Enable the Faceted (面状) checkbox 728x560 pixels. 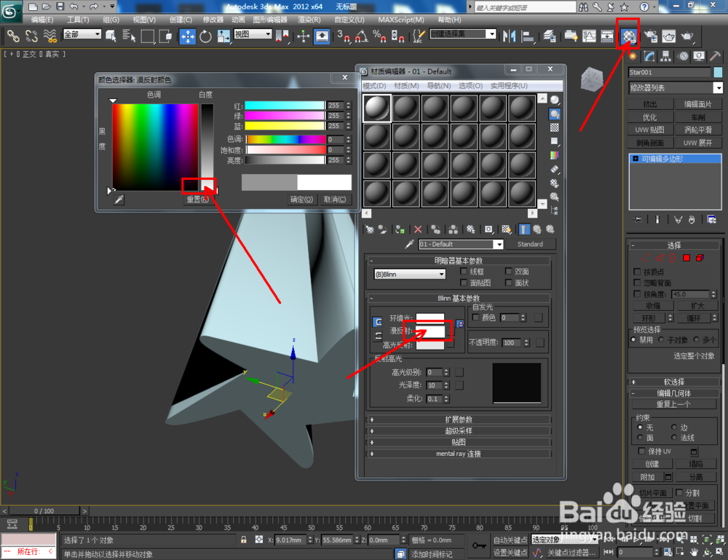(508, 283)
